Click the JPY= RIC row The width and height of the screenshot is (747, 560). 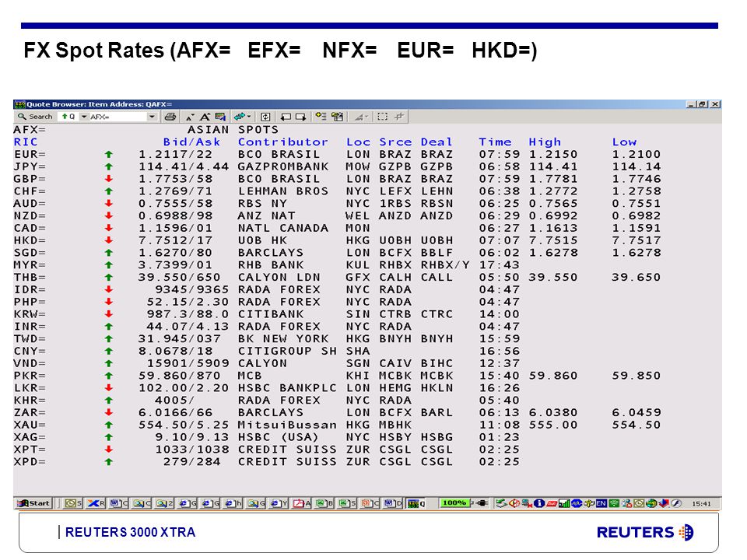337,166
